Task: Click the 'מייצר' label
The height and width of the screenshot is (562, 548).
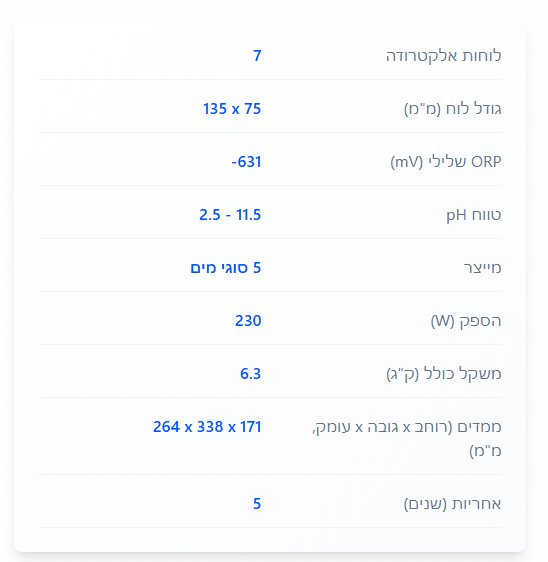Action: tap(482, 268)
